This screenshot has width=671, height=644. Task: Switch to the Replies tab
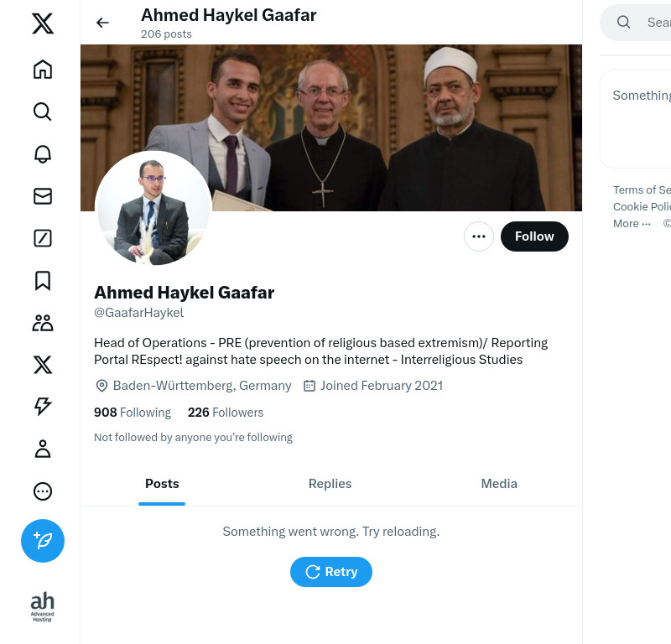point(330,484)
